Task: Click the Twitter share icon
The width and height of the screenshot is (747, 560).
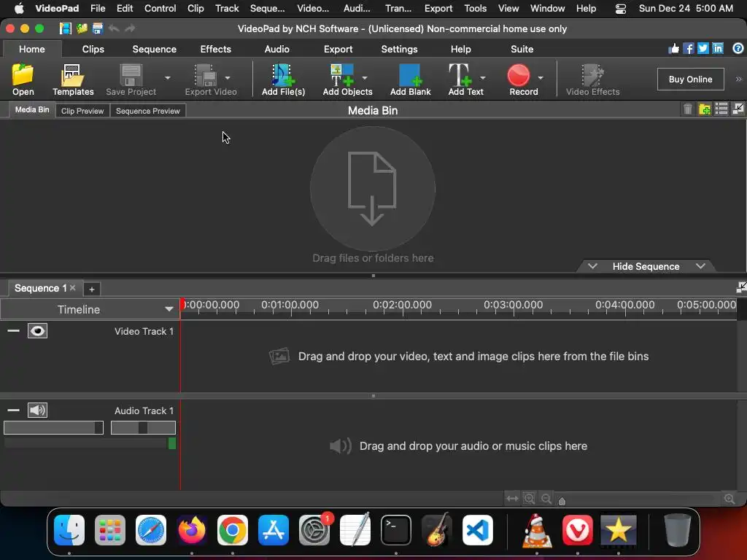Action: click(703, 49)
